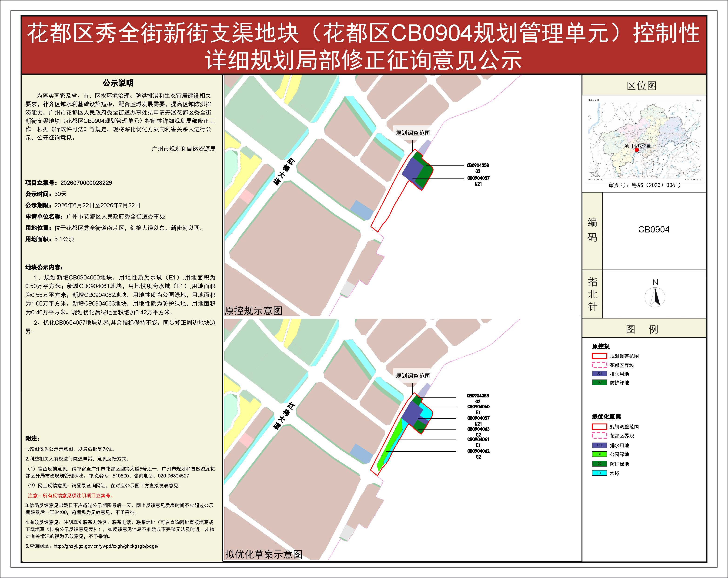Click the 申请单位名称 applicant line

[x=95, y=217]
